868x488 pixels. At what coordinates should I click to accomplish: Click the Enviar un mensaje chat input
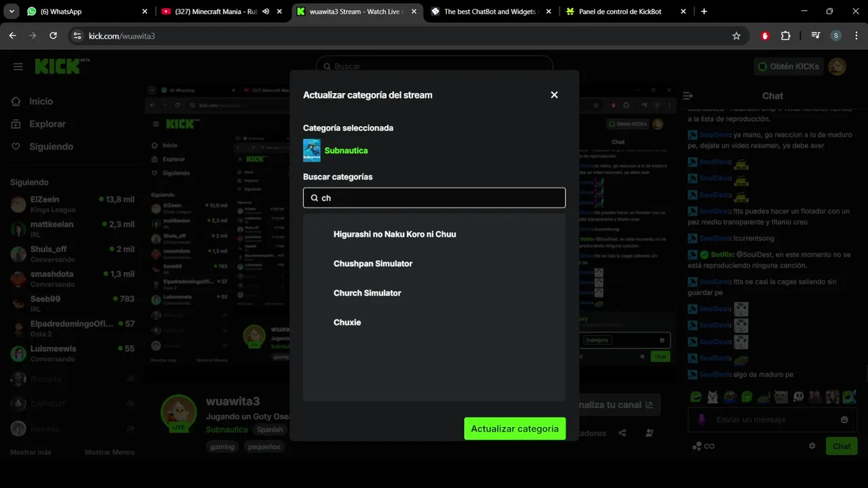tap(773, 420)
